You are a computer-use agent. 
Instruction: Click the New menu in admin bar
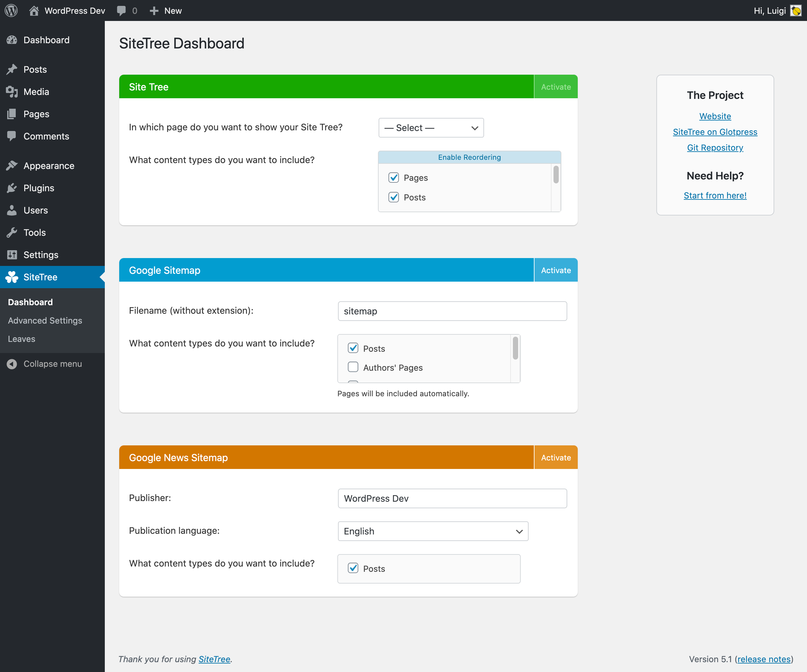pyautogui.click(x=166, y=11)
